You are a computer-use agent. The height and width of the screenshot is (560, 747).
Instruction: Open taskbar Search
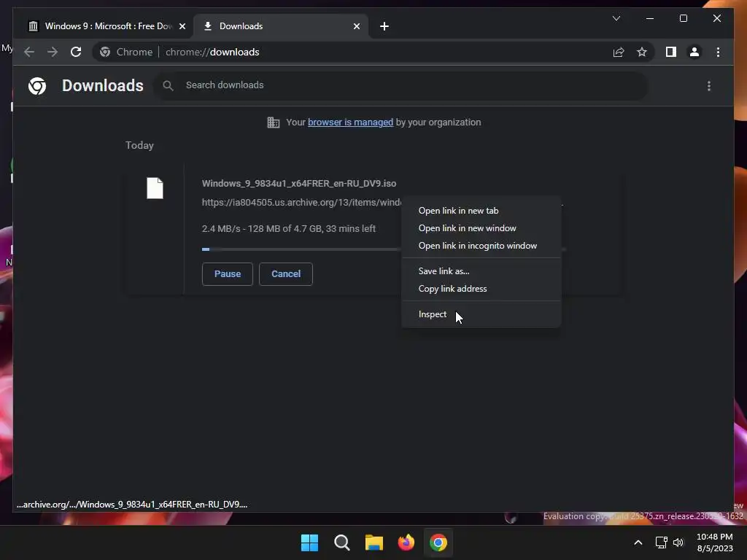pyautogui.click(x=342, y=542)
